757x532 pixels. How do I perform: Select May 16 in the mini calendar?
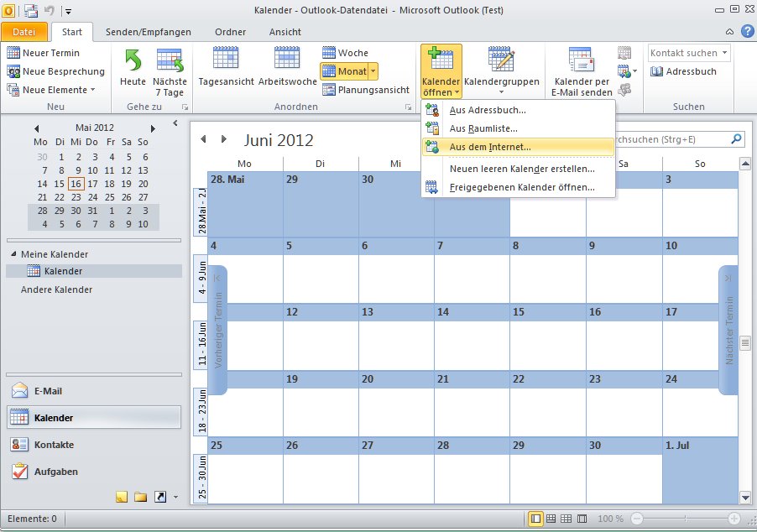tap(76, 184)
